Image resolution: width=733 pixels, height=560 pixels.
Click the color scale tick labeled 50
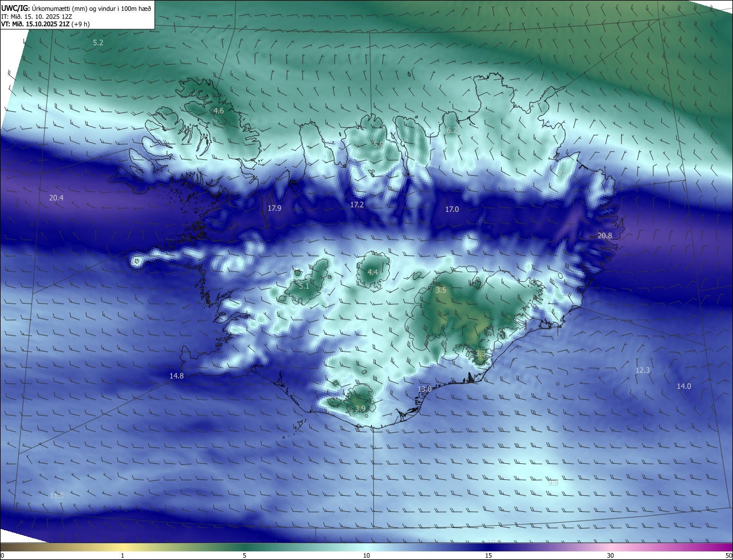tap(728, 555)
